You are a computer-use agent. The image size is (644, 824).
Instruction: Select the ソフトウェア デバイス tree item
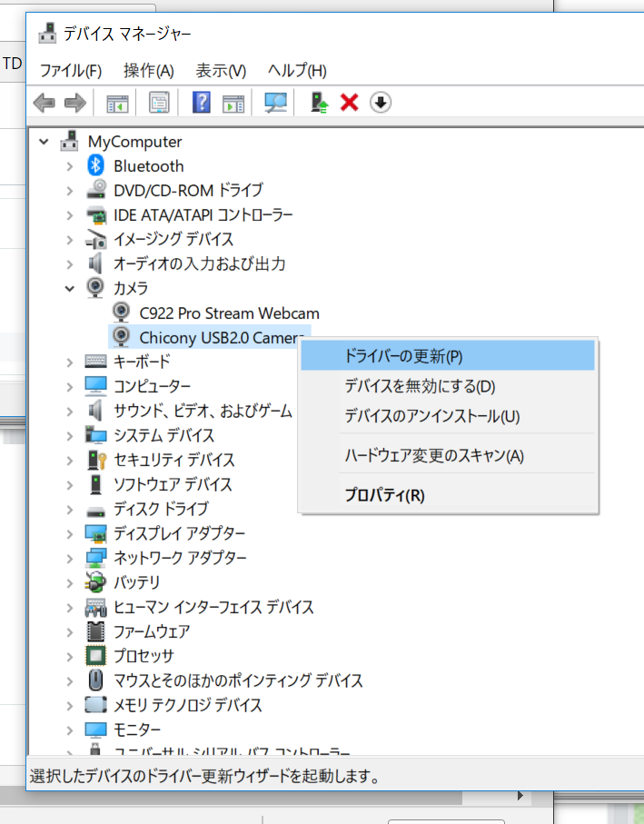[x=173, y=484]
